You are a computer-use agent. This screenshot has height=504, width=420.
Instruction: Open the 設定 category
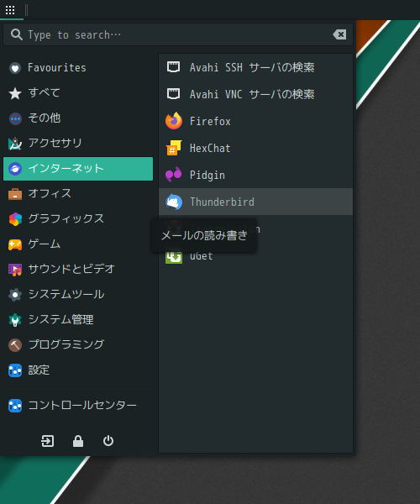[78, 370]
